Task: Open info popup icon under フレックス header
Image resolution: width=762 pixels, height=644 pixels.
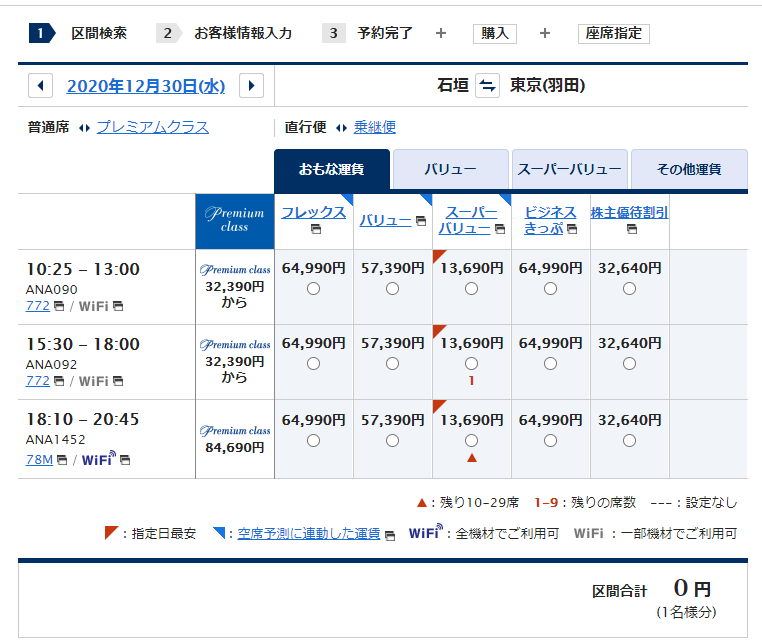Action: click(x=316, y=229)
